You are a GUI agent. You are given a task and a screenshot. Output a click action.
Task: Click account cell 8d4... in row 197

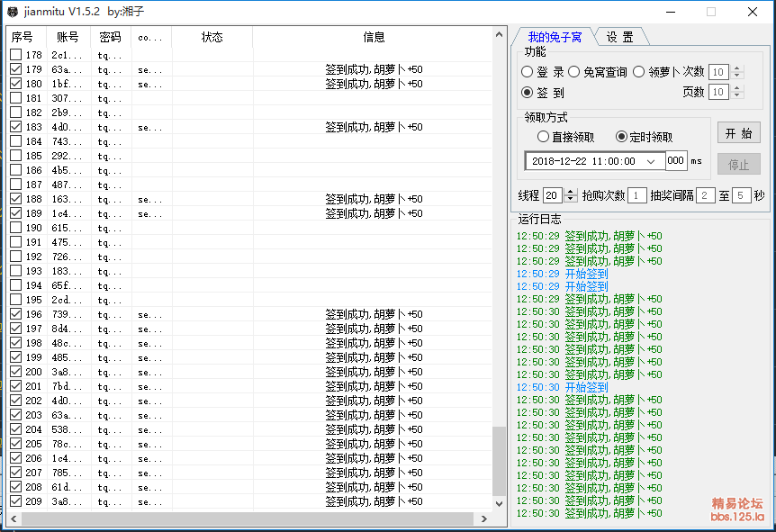(x=67, y=329)
